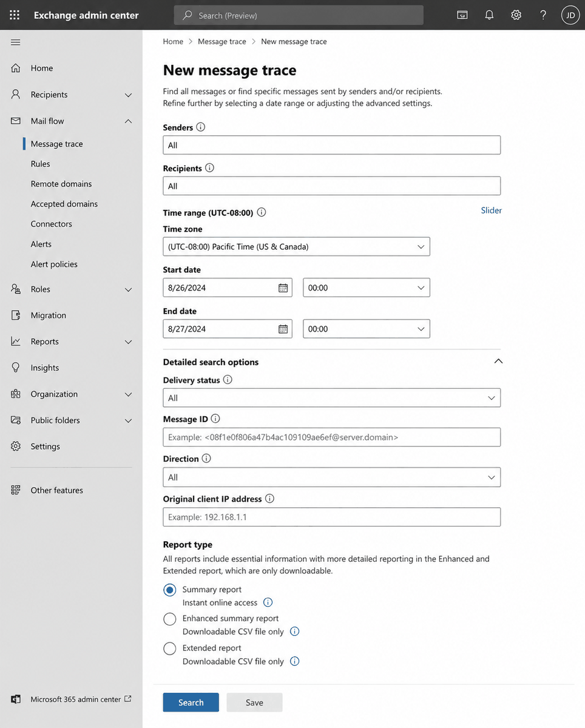Click the Delivery status info icon

pyautogui.click(x=228, y=380)
